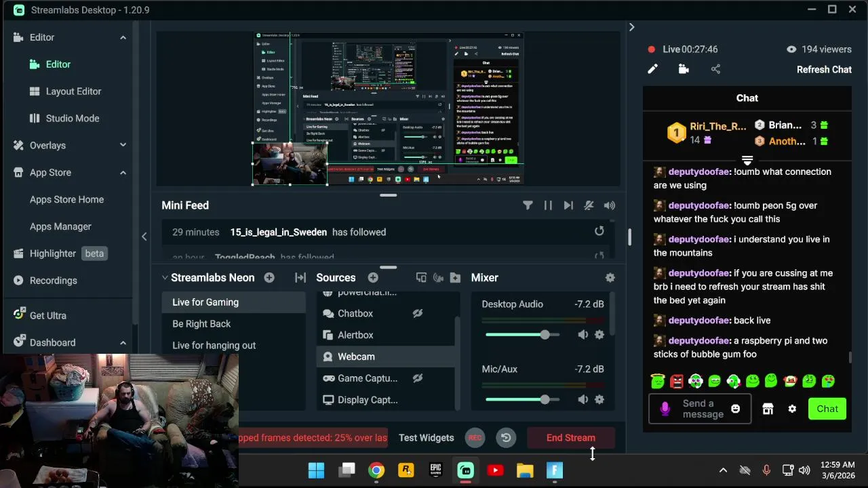The width and height of the screenshot is (868, 488).
Task: Click the stream preview display
Action: [x=388, y=108]
